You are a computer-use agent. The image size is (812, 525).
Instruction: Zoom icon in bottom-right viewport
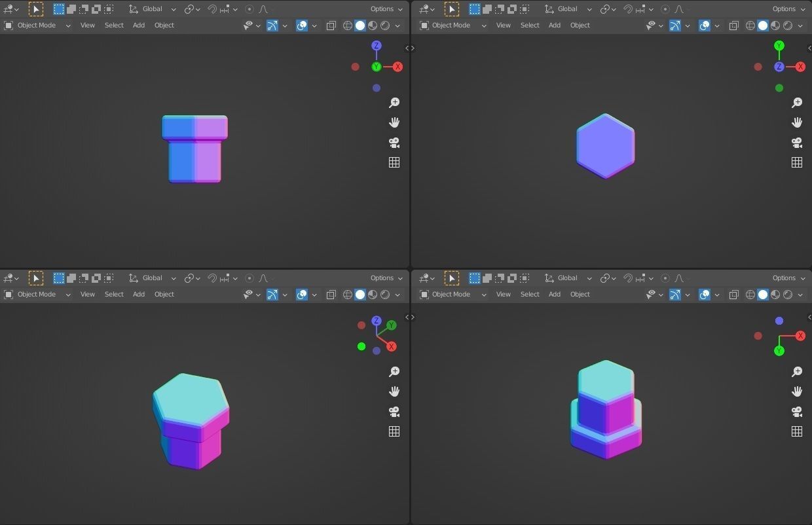coord(797,372)
